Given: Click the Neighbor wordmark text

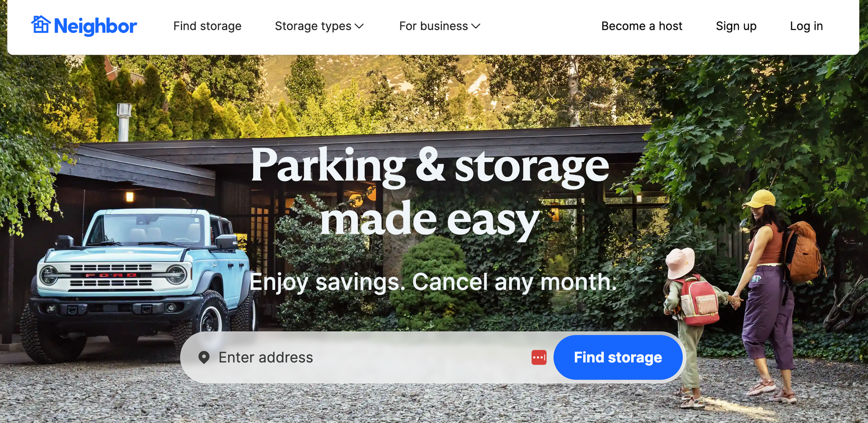Looking at the screenshot, I should tap(95, 26).
